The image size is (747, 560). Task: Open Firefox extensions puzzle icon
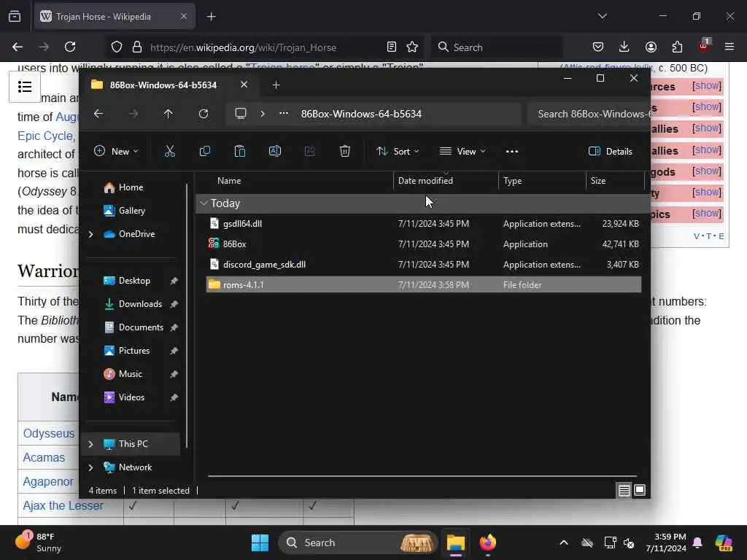[x=677, y=47]
